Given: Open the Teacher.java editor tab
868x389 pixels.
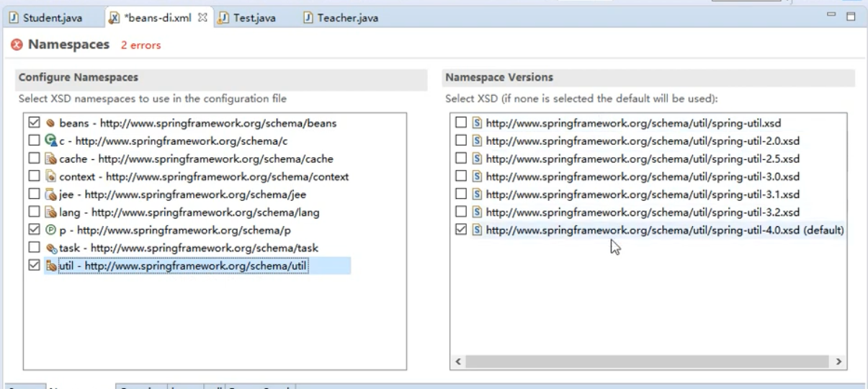Looking at the screenshot, I should click(x=342, y=17).
